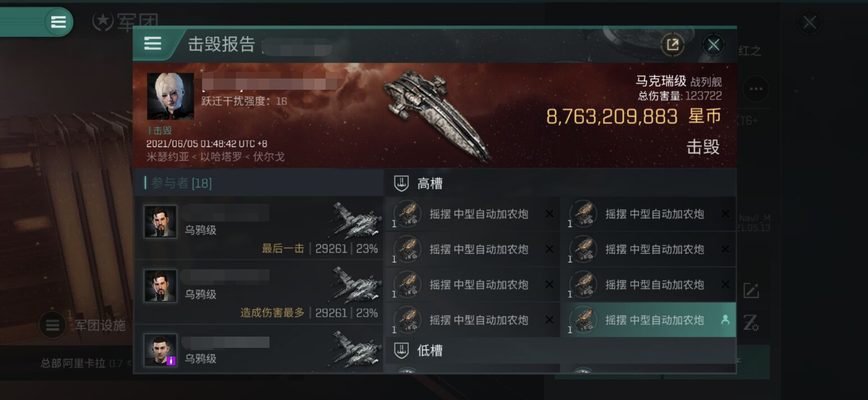Close the kill report window
Image resolution: width=868 pixels, height=400 pixels.
(x=714, y=45)
